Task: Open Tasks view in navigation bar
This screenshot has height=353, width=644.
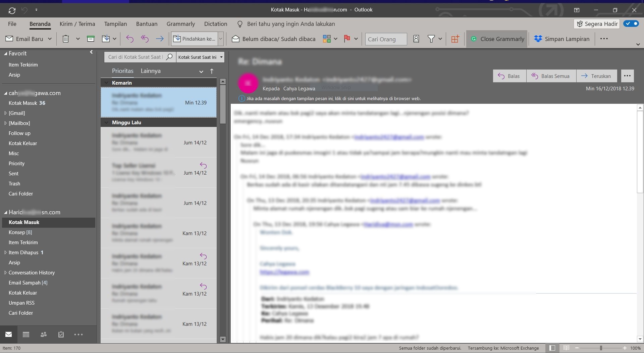Action: (61, 335)
